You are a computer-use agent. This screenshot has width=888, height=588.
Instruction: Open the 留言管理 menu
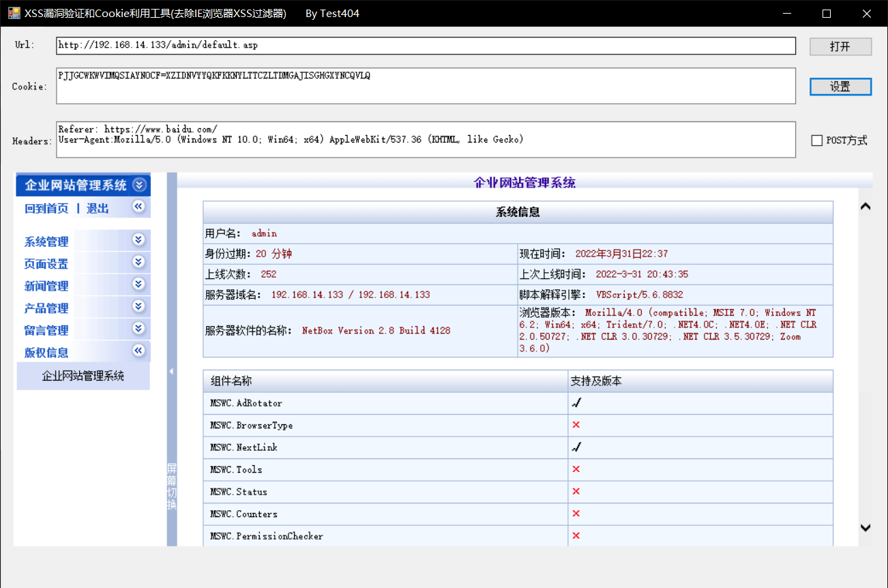click(46, 330)
